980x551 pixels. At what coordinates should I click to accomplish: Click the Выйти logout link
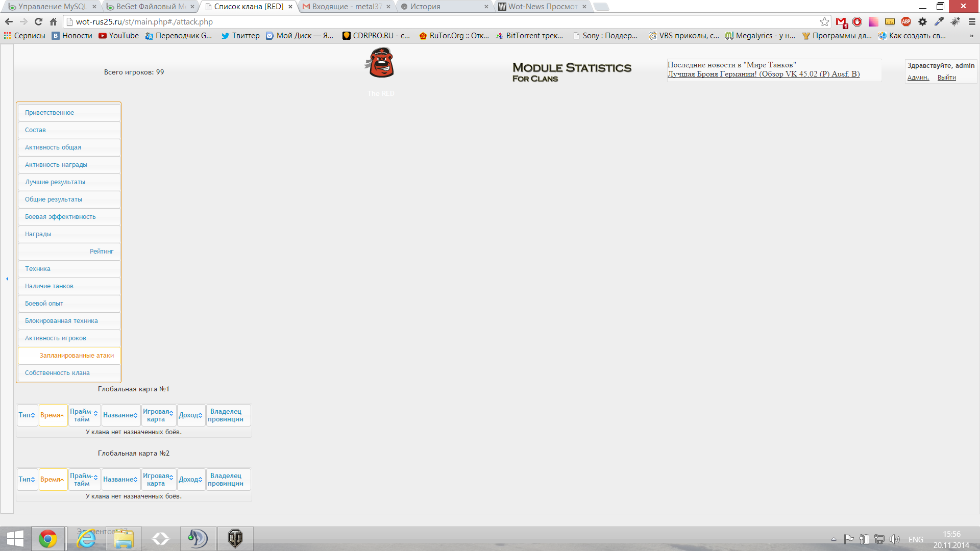point(946,78)
